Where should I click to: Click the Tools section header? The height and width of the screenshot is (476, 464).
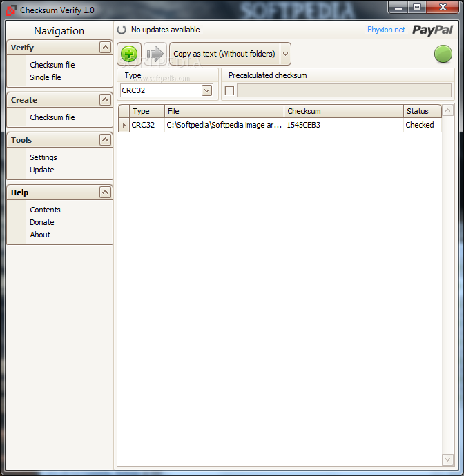coord(59,139)
